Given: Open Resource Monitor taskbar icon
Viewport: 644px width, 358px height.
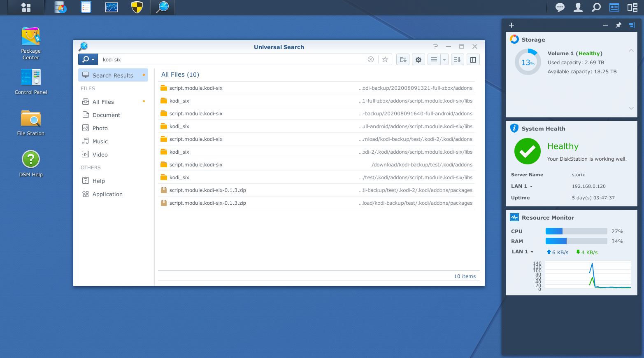Looking at the screenshot, I should (x=112, y=7).
